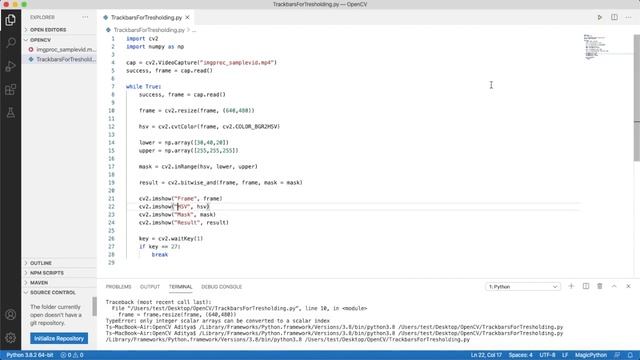Screen dimensions: 640x360
Task: Open the notifications bell in status bar
Action: [630, 355]
